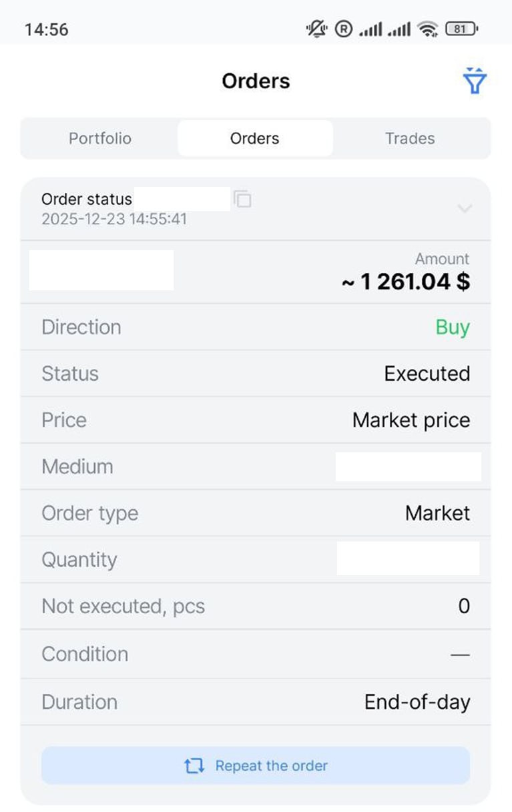Copy the order status number
This screenshot has height=812, width=512.
point(243,199)
